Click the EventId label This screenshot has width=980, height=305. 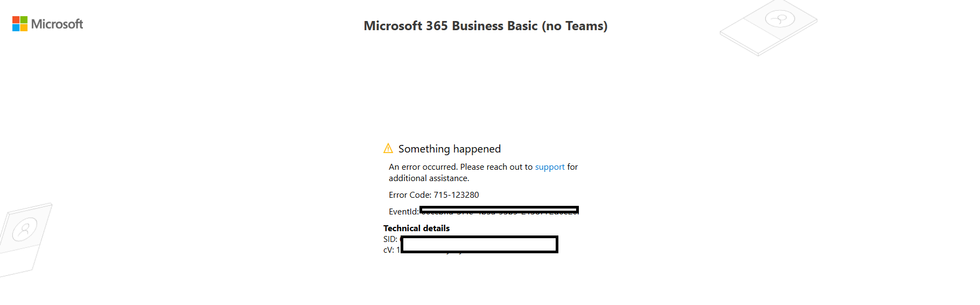[x=404, y=212]
